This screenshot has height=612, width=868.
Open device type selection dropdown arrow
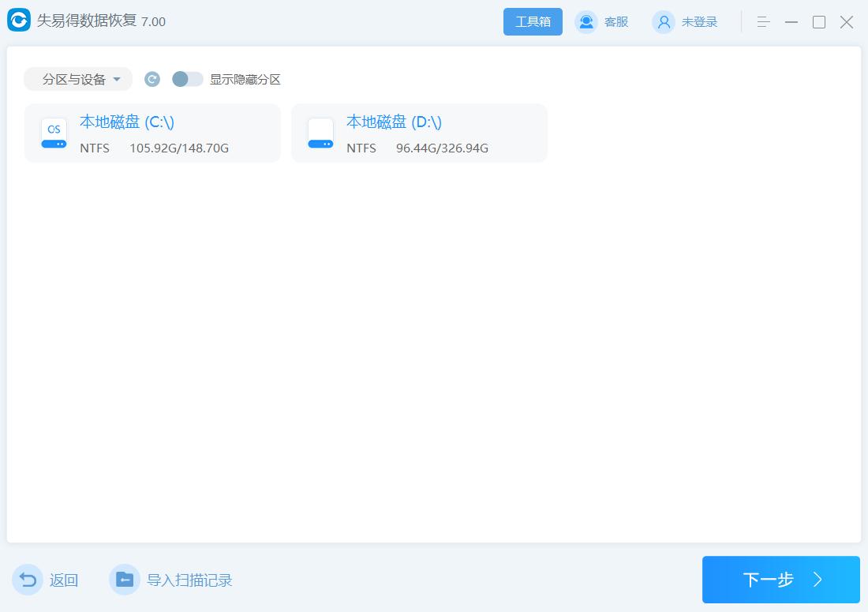click(x=115, y=79)
